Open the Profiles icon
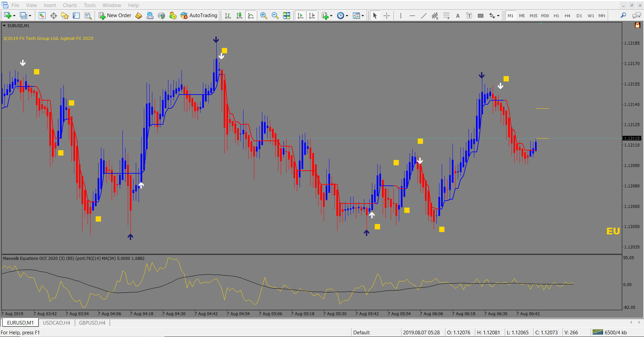This screenshot has width=644, height=337. point(23,15)
